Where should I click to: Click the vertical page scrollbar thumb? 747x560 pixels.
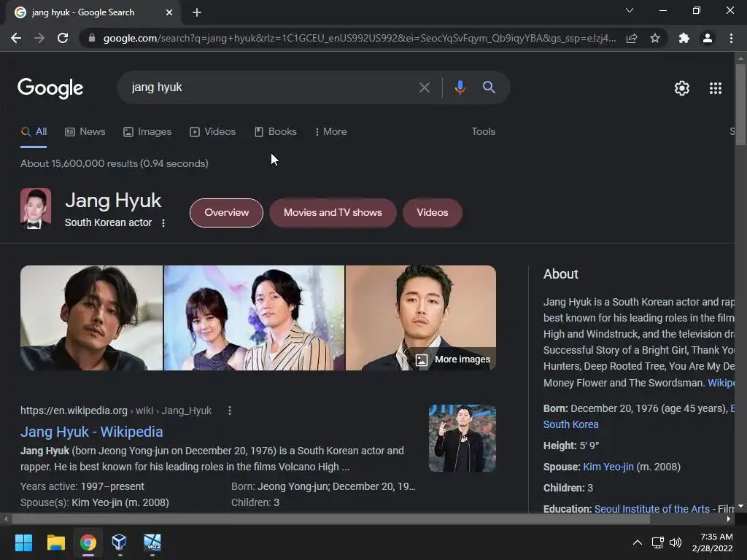click(740, 104)
